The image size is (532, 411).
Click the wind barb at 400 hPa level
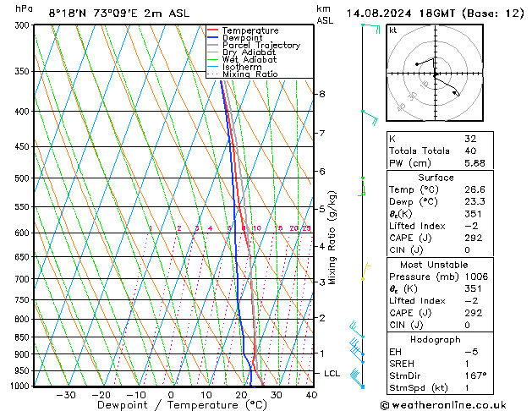click(x=370, y=117)
